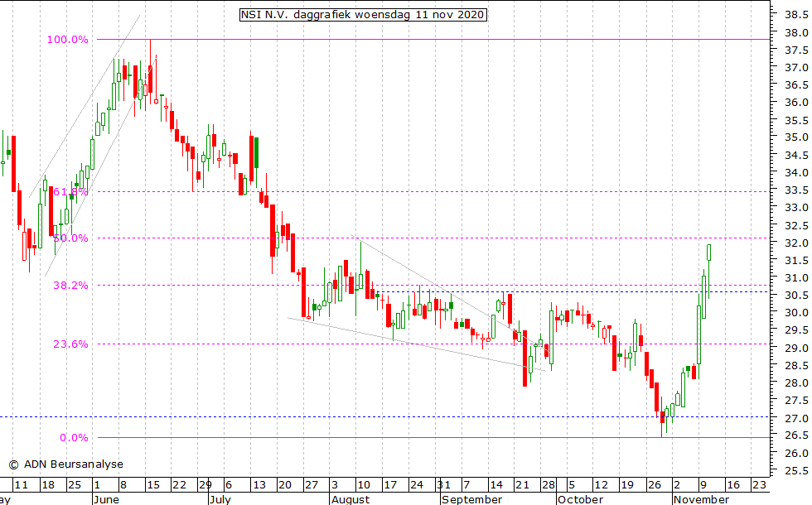Click the 'July' month label on the time axis
This screenshot has width=812, height=505.
(220, 499)
